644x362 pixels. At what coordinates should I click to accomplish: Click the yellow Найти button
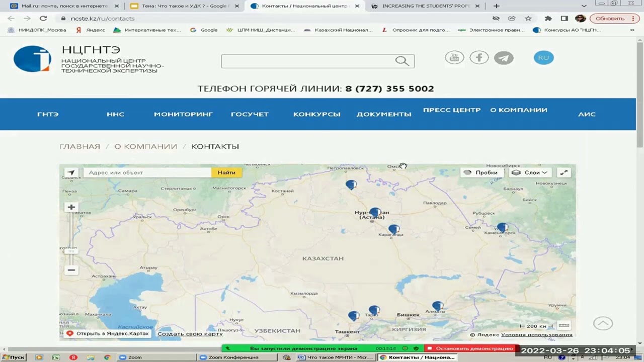(x=226, y=172)
